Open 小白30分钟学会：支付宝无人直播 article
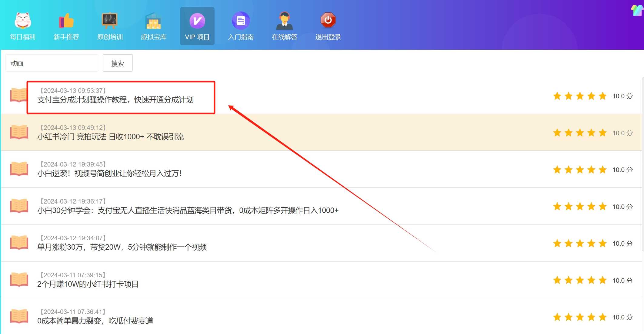The width and height of the screenshot is (644, 334). 188,211
